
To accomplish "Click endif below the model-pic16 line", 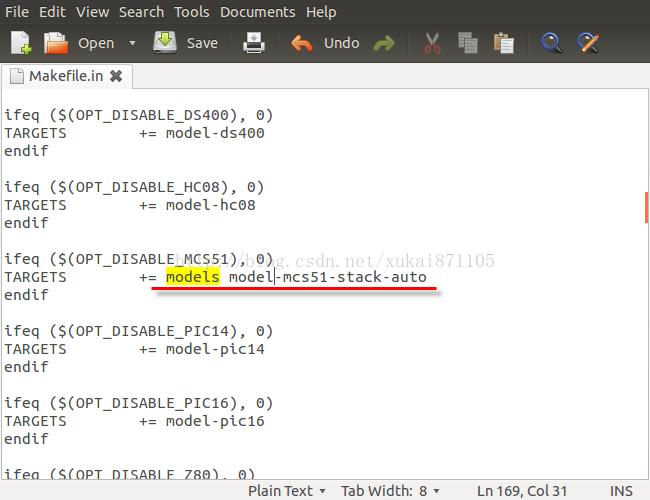I will pyautogui.click(x=26, y=439).
